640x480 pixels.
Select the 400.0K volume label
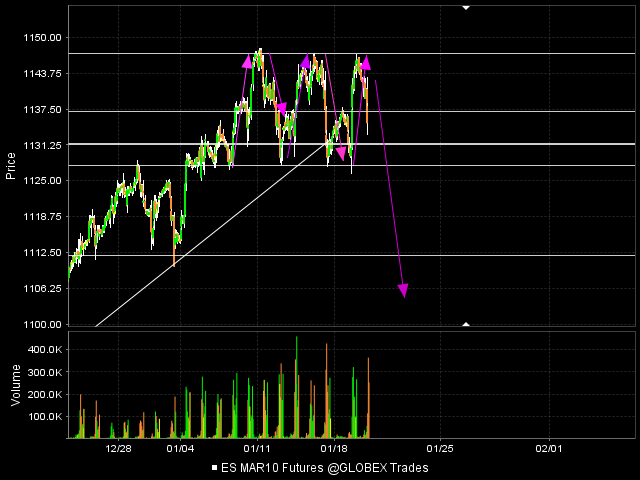click(45, 350)
